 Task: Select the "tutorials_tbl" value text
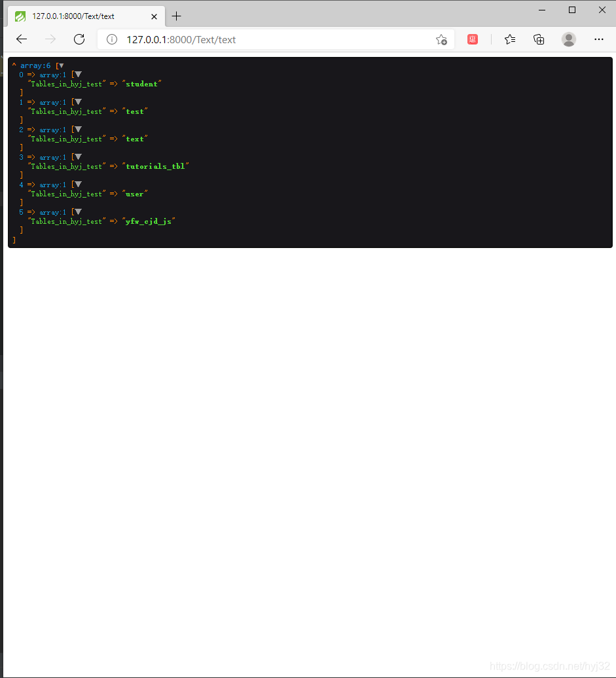click(155, 166)
